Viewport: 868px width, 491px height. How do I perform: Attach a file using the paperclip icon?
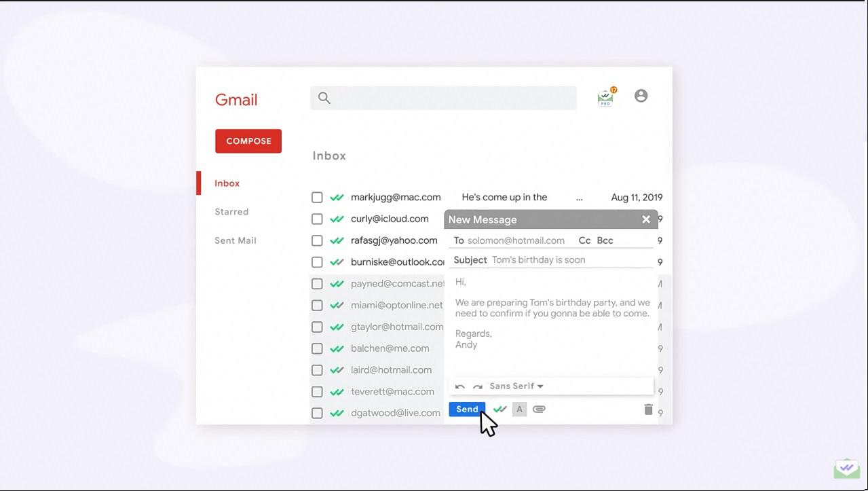539,409
